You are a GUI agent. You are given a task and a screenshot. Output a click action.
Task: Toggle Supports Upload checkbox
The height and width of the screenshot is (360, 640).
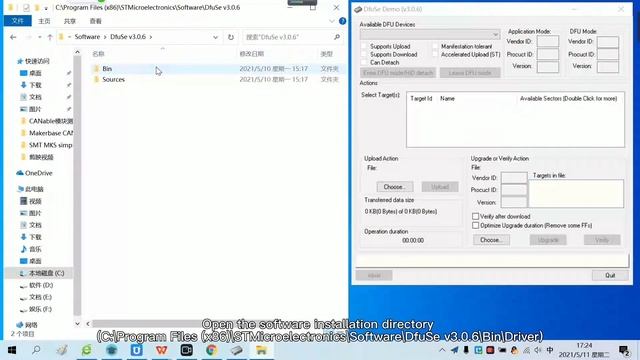point(364,47)
